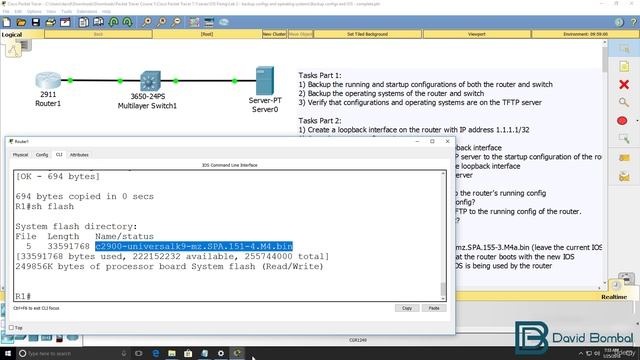The image size is (640, 360).
Task: Open the View menu
Action: point(51,11)
